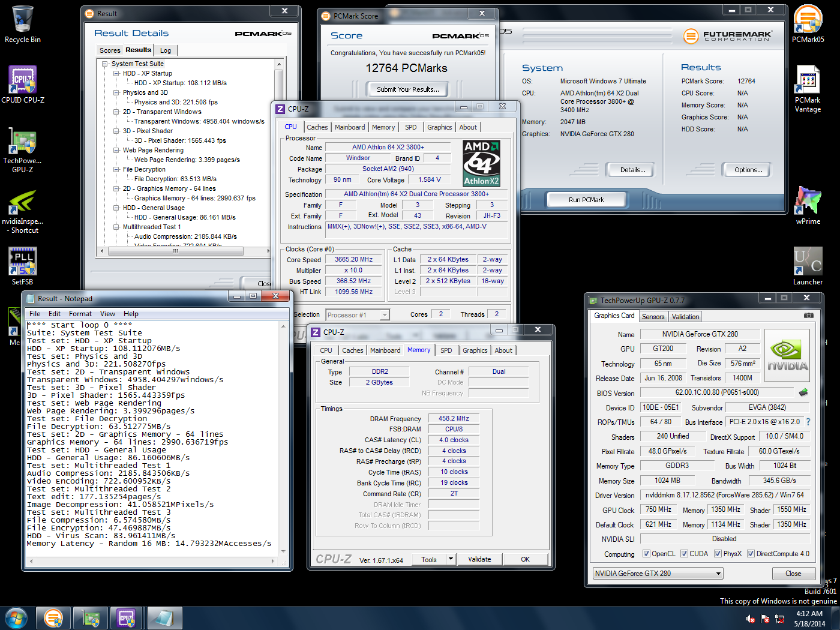The height and width of the screenshot is (630, 840).
Task: Open the Tools dropdown arrow in CPU-Z
Action: point(451,559)
